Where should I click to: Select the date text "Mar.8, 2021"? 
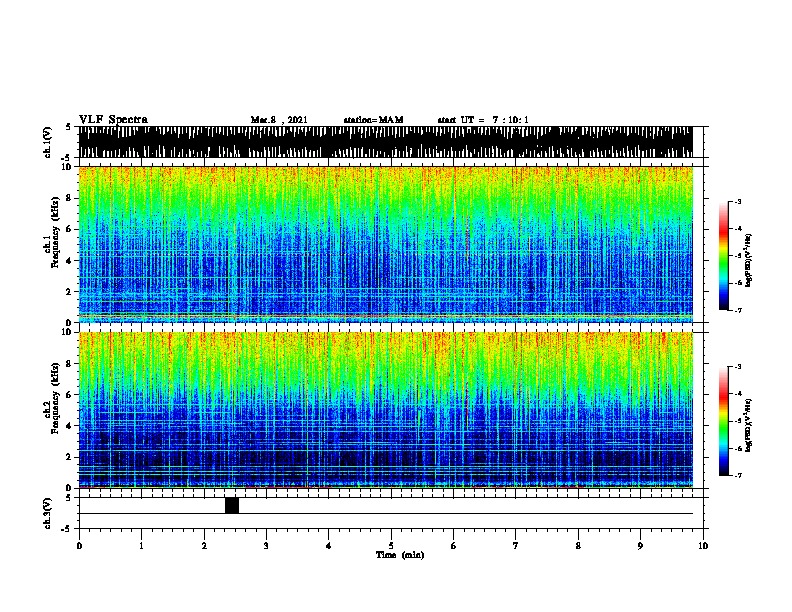coord(279,120)
